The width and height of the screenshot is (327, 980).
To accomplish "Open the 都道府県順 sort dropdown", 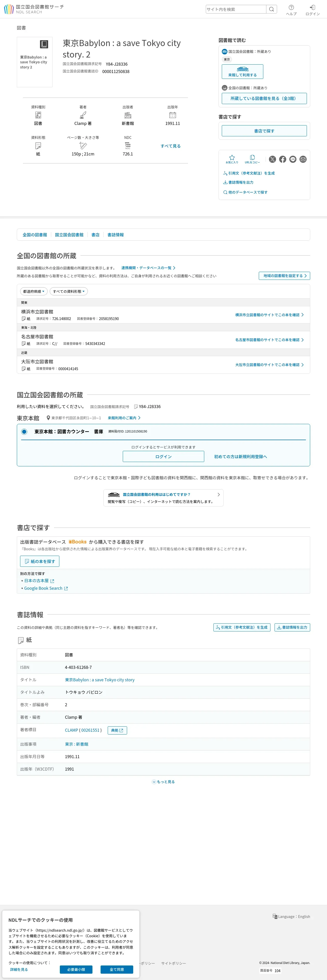I will pos(34,291).
